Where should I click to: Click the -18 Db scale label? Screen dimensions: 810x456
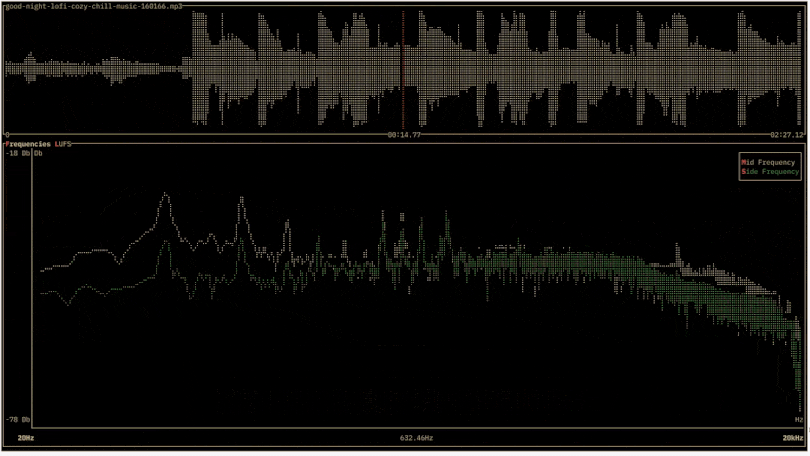coord(18,153)
